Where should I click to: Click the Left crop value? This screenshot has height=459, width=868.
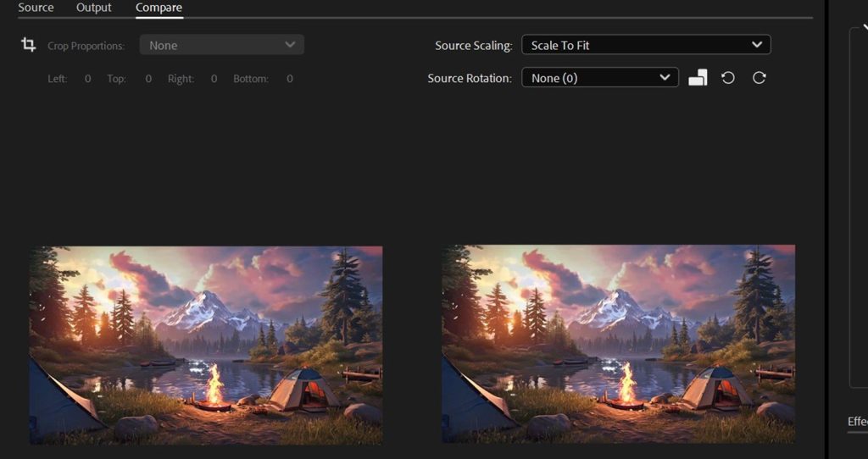(x=87, y=79)
